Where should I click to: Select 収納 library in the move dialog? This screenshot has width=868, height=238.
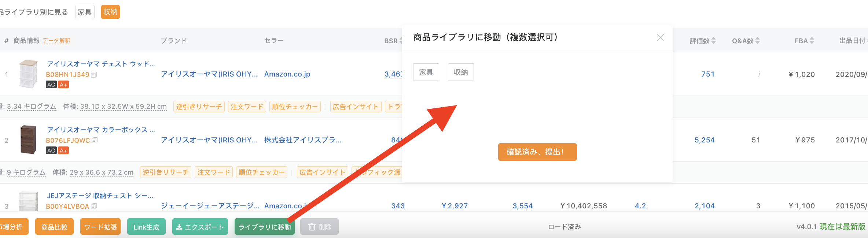[461, 72]
